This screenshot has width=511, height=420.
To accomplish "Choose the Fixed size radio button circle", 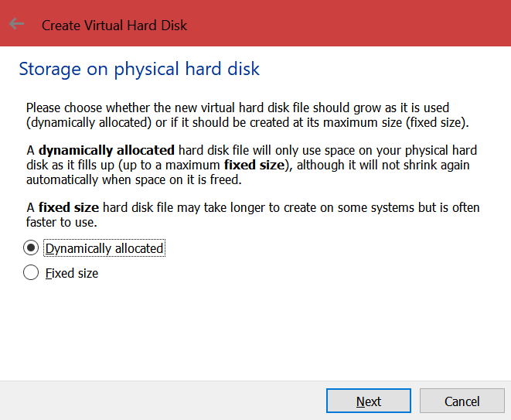I will [x=31, y=273].
